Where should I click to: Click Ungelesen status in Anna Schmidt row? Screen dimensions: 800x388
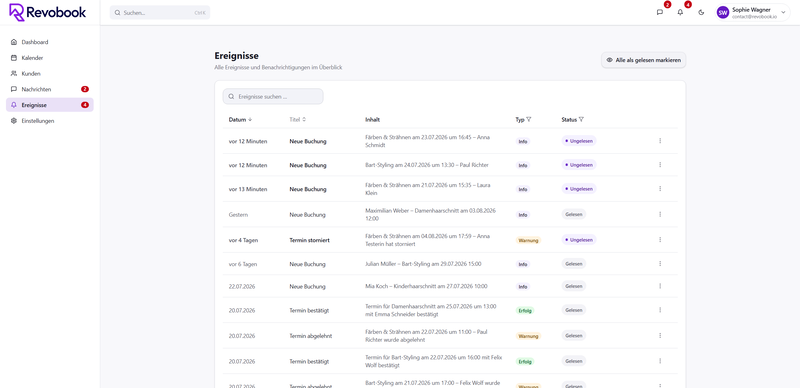pyautogui.click(x=579, y=140)
